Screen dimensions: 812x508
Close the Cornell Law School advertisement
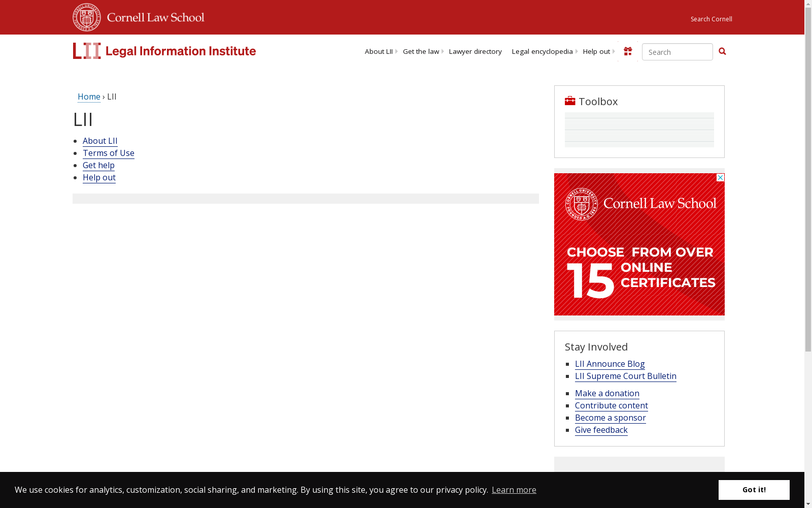tap(720, 177)
